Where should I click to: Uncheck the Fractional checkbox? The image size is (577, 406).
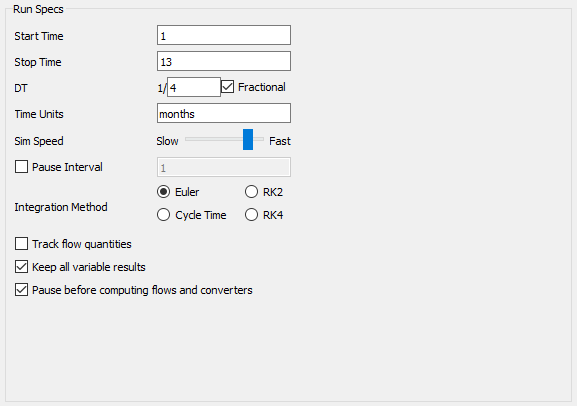tap(227, 87)
